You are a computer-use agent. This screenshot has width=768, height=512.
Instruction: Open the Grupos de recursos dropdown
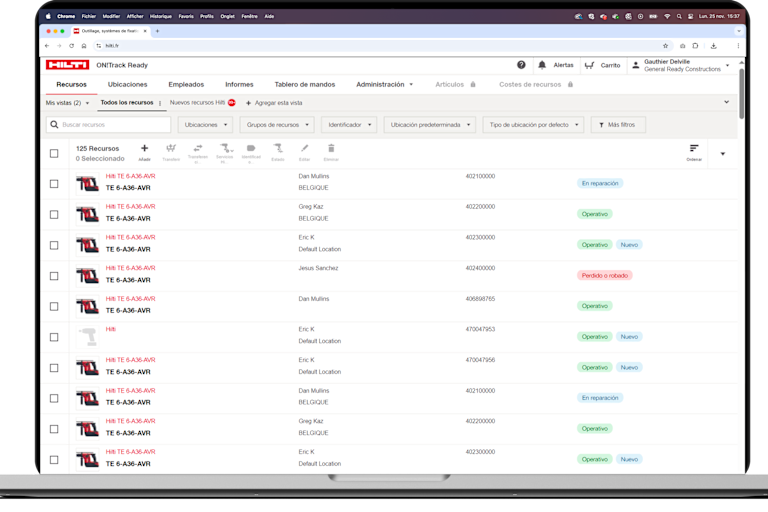click(x=276, y=125)
